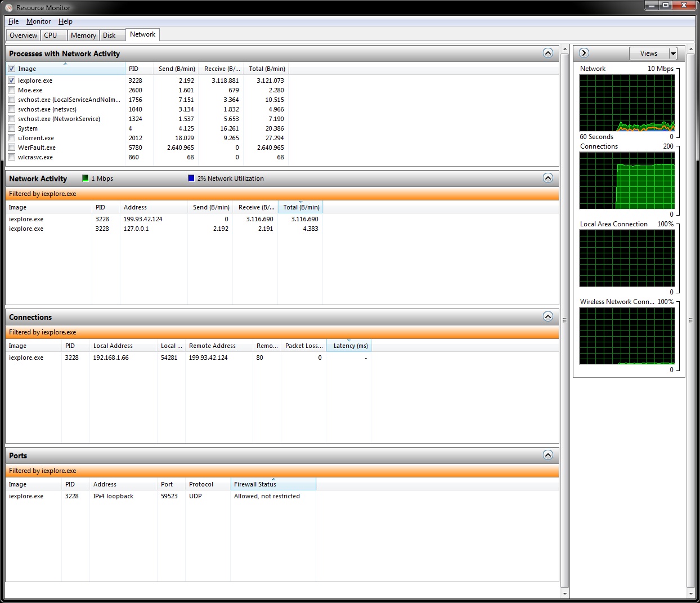Open the Memory tab
Image resolution: width=700 pixels, height=603 pixels.
coord(83,34)
